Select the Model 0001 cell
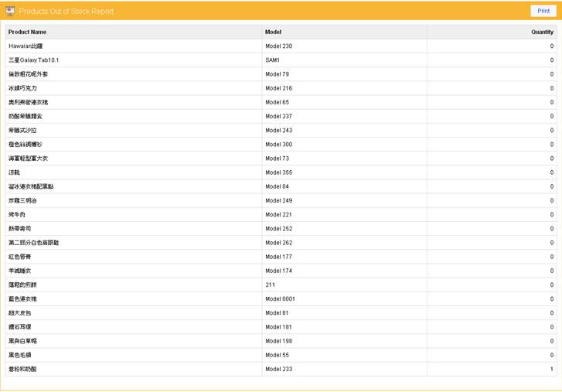 click(280, 298)
